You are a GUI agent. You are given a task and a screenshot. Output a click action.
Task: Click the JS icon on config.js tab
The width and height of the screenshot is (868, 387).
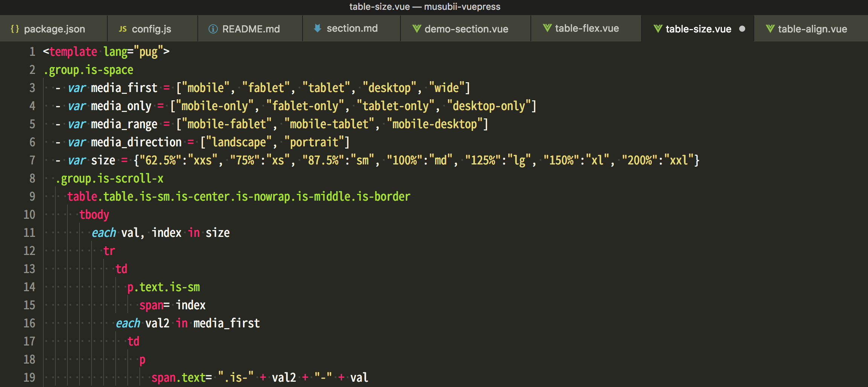pos(122,28)
